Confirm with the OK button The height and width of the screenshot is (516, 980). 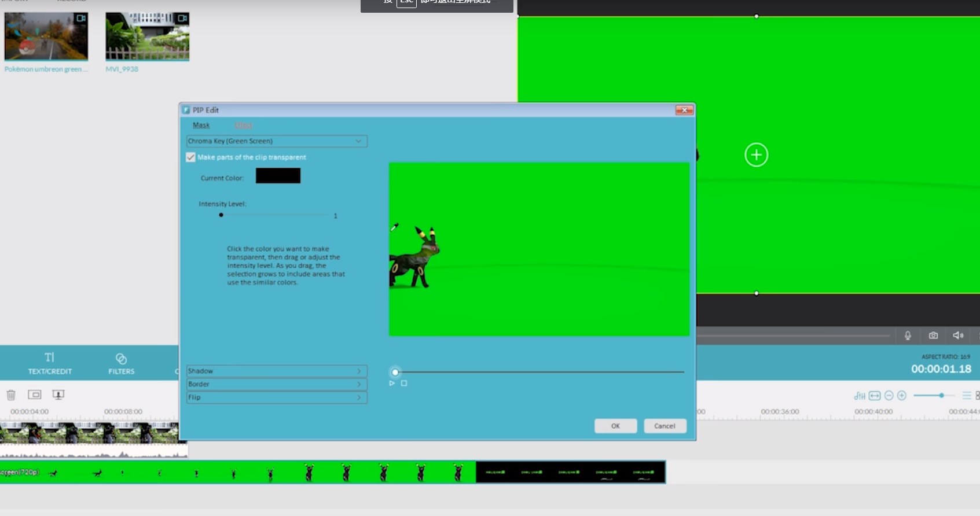pyautogui.click(x=615, y=426)
